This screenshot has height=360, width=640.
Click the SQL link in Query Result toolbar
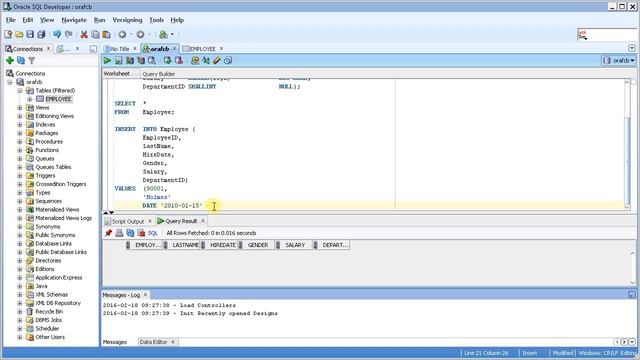(x=153, y=233)
